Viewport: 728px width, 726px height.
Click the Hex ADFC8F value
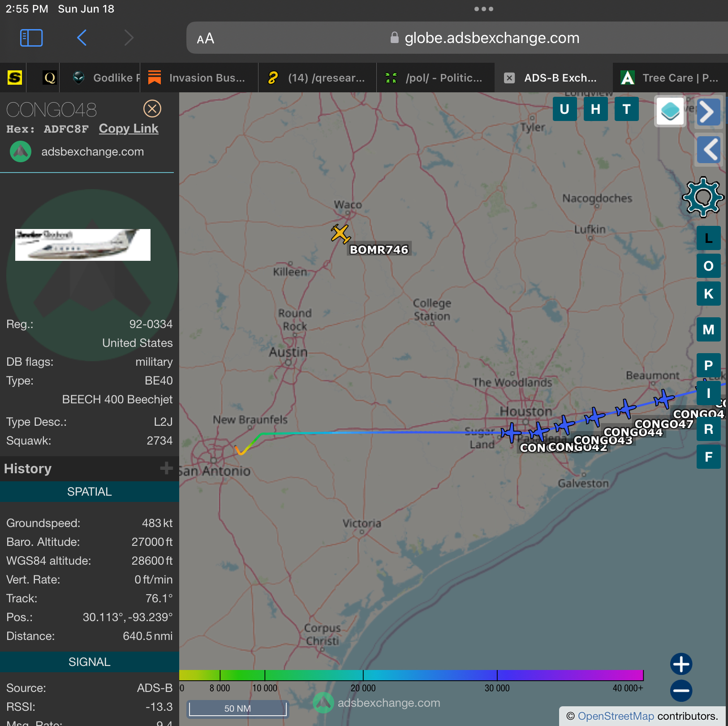click(x=66, y=129)
